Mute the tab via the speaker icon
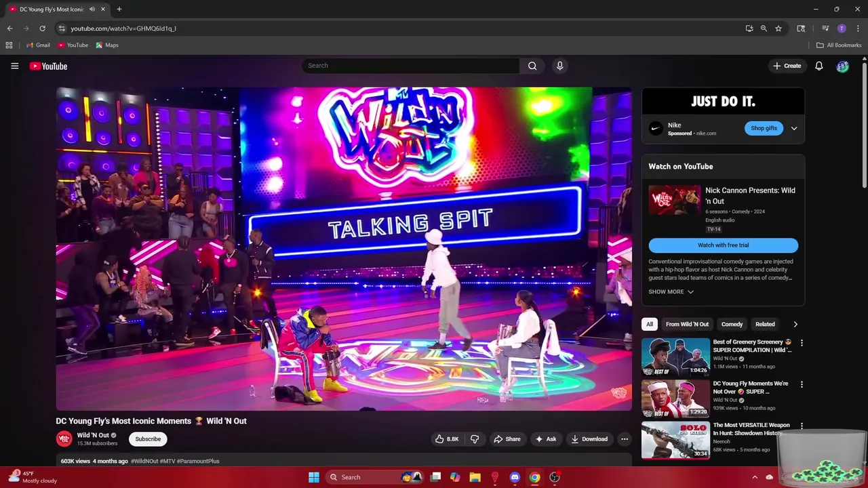Viewport: 868px width, 488px height. [92, 9]
